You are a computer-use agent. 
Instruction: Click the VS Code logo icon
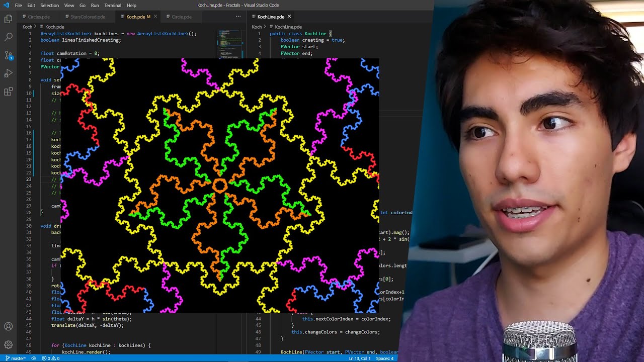click(x=6, y=5)
